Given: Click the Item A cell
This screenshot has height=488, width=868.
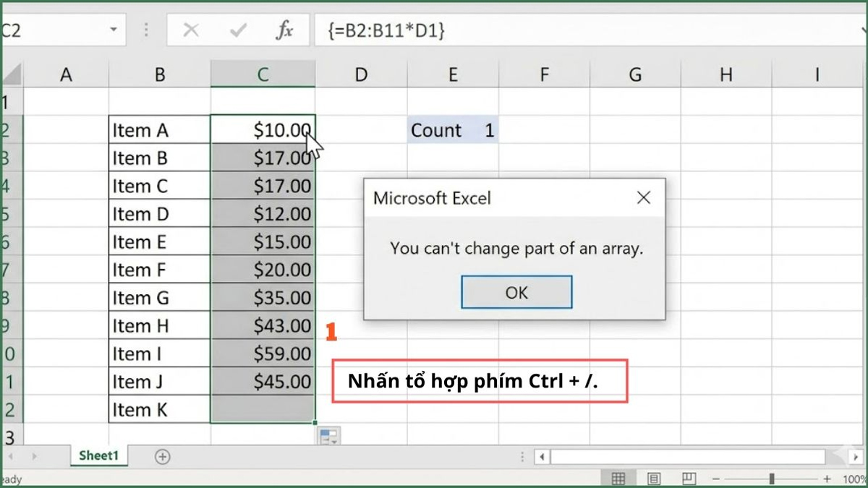Looking at the screenshot, I should point(160,130).
